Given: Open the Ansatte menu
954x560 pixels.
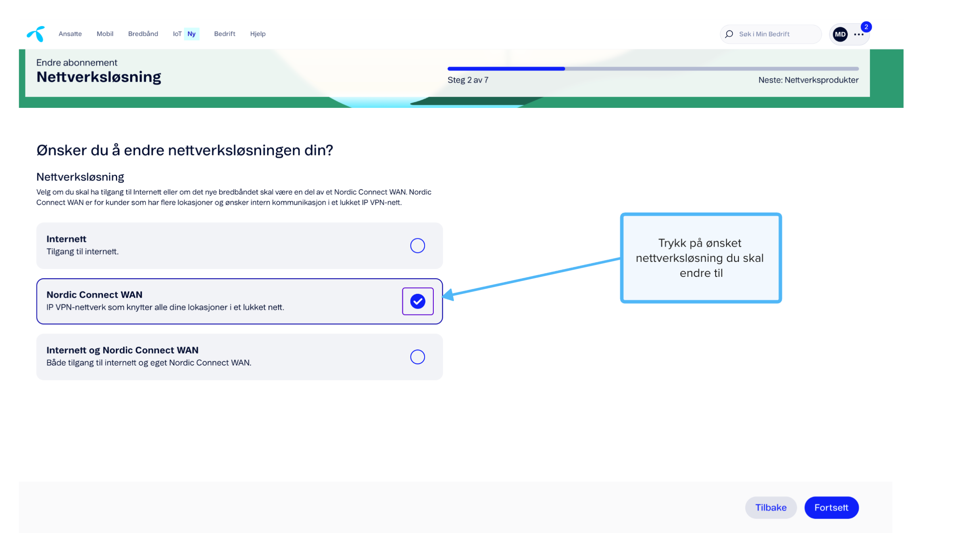Looking at the screenshot, I should click(70, 34).
